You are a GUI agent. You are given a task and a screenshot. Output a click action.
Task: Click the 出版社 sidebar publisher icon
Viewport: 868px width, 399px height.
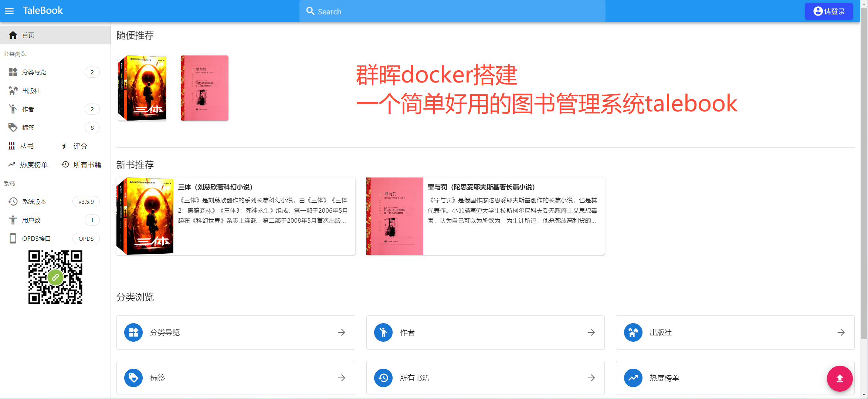(13, 91)
